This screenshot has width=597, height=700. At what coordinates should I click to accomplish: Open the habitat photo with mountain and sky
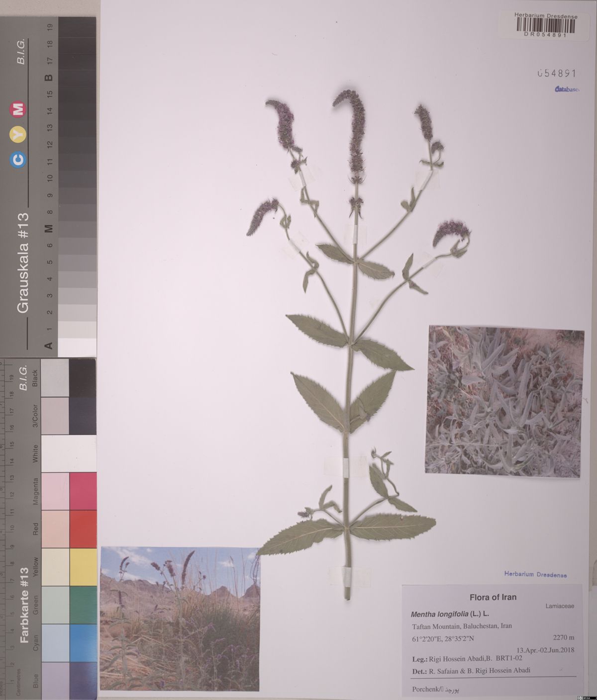[x=180, y=618]
